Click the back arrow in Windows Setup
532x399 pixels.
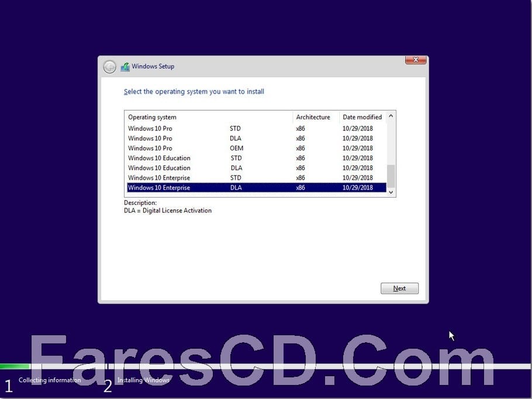click(x=109, y=67)
